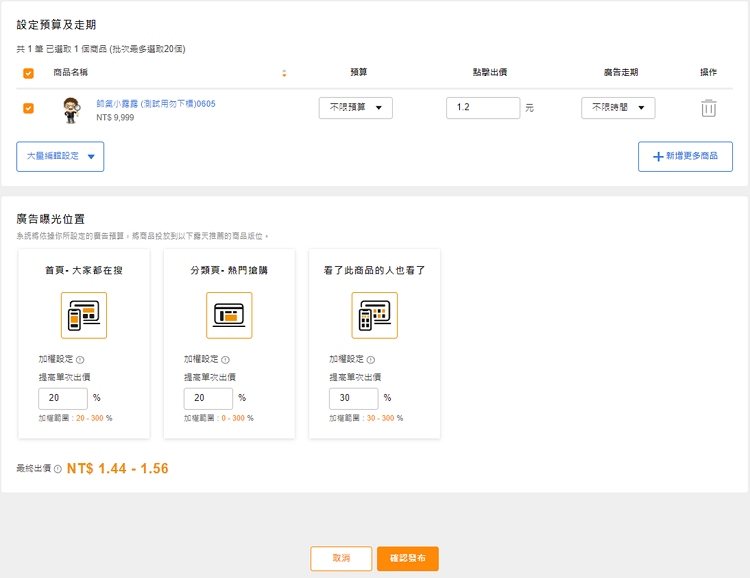
Task: Click the 首頁-大家都在搜 placement icon
Action: (x=84, y=316)
